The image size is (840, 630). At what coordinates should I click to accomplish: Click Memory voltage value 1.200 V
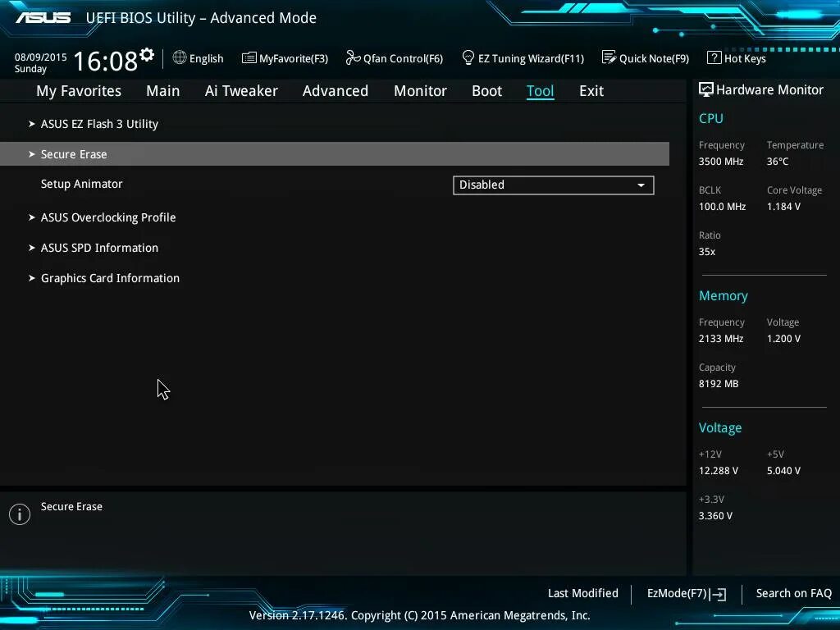pos(783,339)
